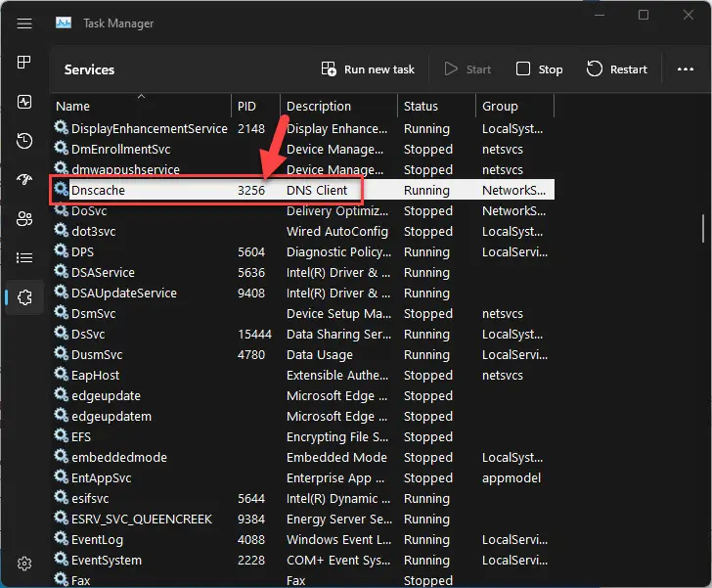
Task: Click the gear icon of EventLog row
Action: (62, 538)
